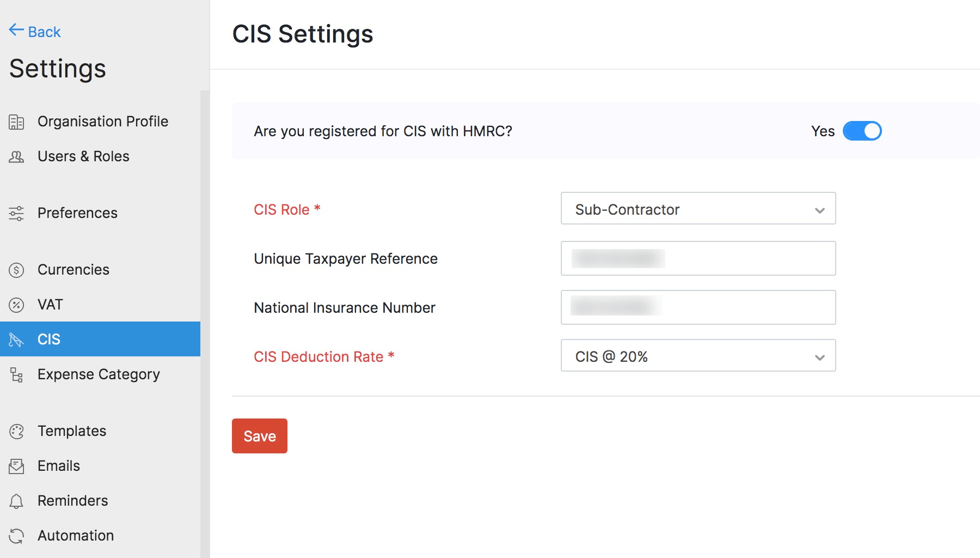Click the Expense Category tree icon
This screenshot has width=980, height=558.
tap(16, 375)
